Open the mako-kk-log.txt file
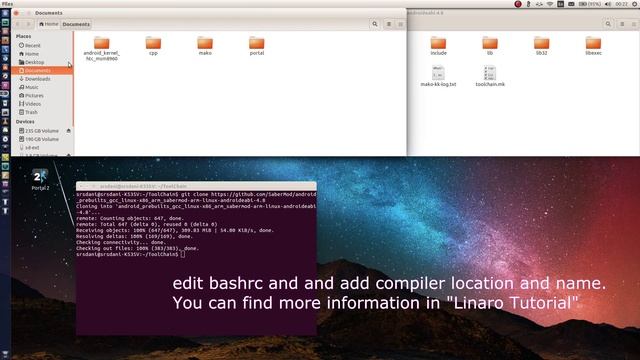The width and height of the screenshot is (640, 360). (438, 76)
